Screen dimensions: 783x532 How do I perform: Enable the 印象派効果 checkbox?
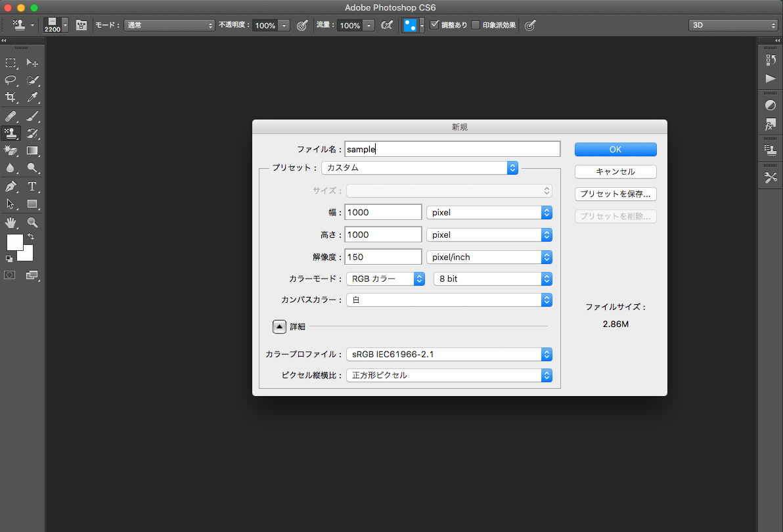coord(476,24)
